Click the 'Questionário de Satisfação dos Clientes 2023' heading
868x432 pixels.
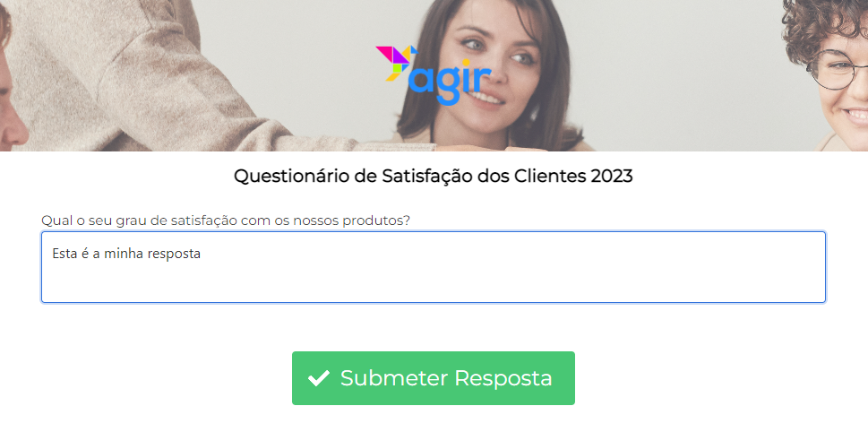[x=434, y=177]
